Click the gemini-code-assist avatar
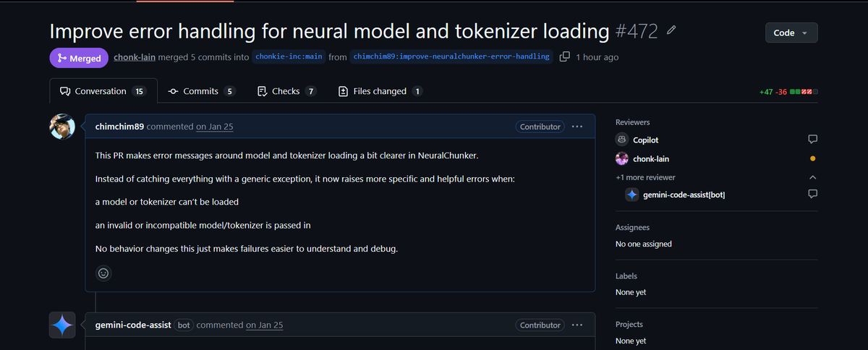Viewport: 868px width, 350px height. 62,325
